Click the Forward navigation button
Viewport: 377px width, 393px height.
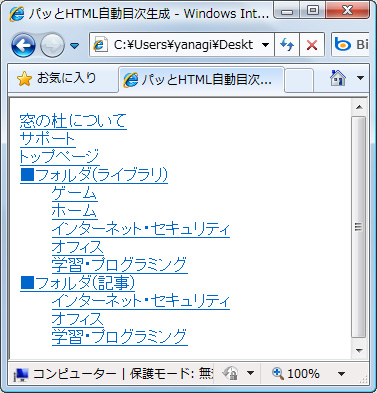click(52, 45)
